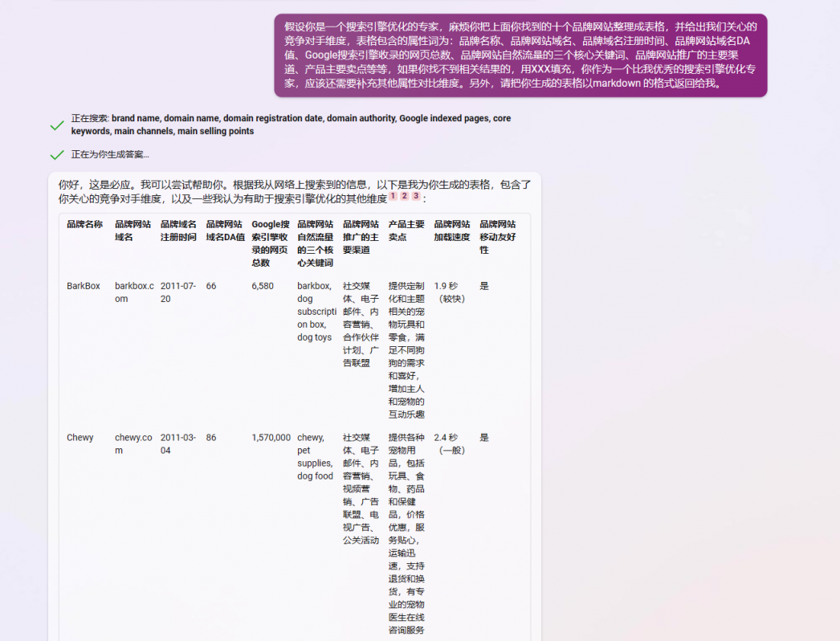
Task: Click the '品牌域名注册时间' column header
Action: 178,231
